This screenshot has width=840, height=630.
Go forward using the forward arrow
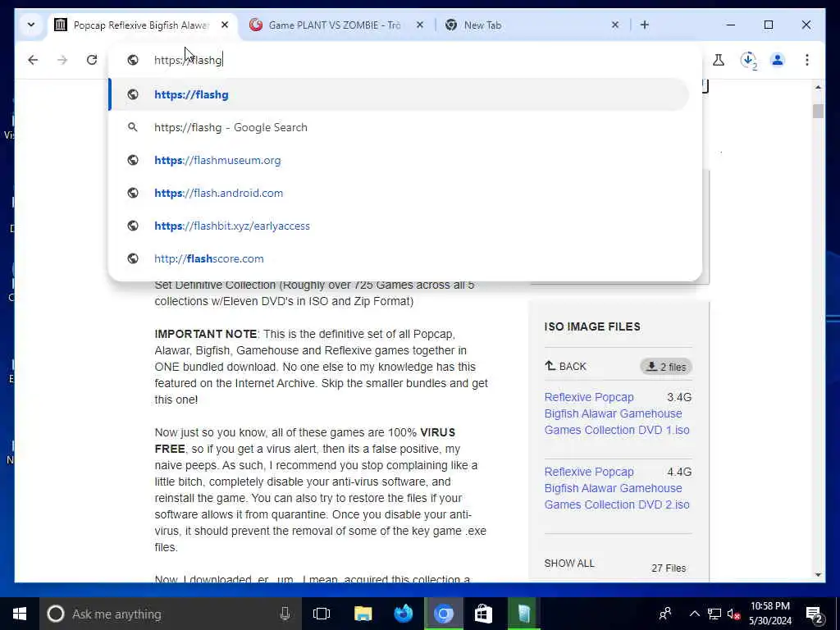(x=62, y=60)
